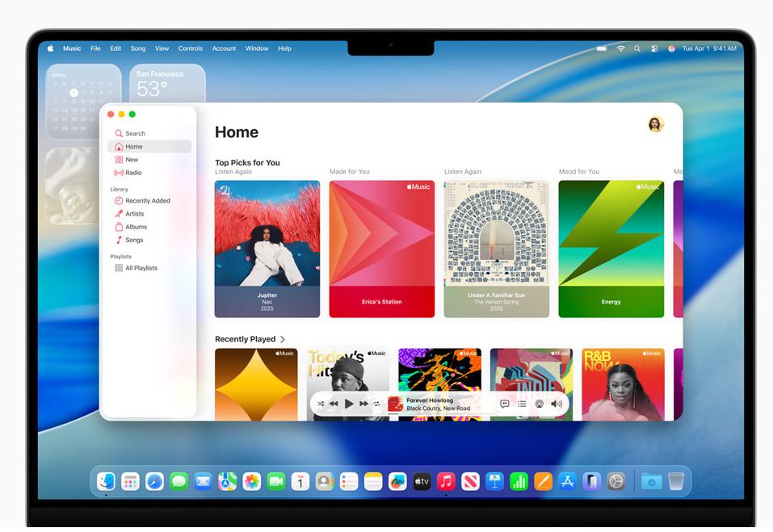The width and height of the screenshot is (773, 532).
Task: Open Apple TV from the Dock
Action: [422, 481]
